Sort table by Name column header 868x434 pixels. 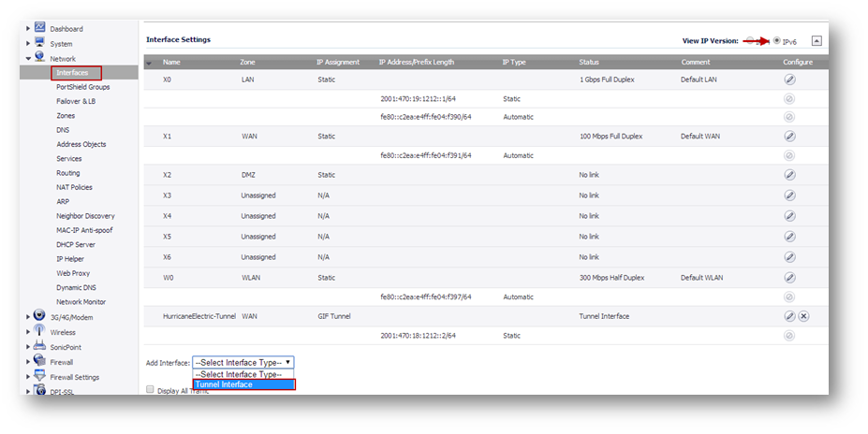171,62
